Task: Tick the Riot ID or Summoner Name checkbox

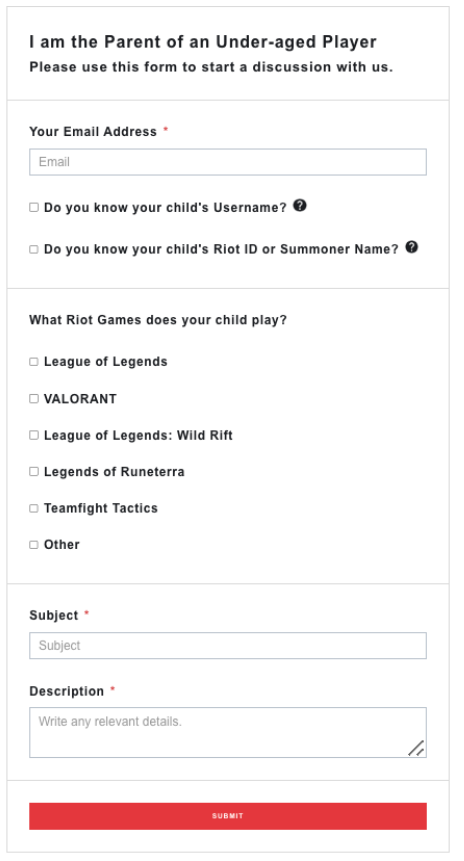Action: 34,249
